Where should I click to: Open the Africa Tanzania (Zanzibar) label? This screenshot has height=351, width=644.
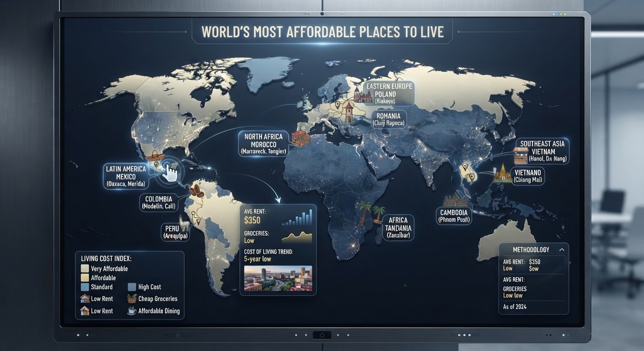point(397,228)
